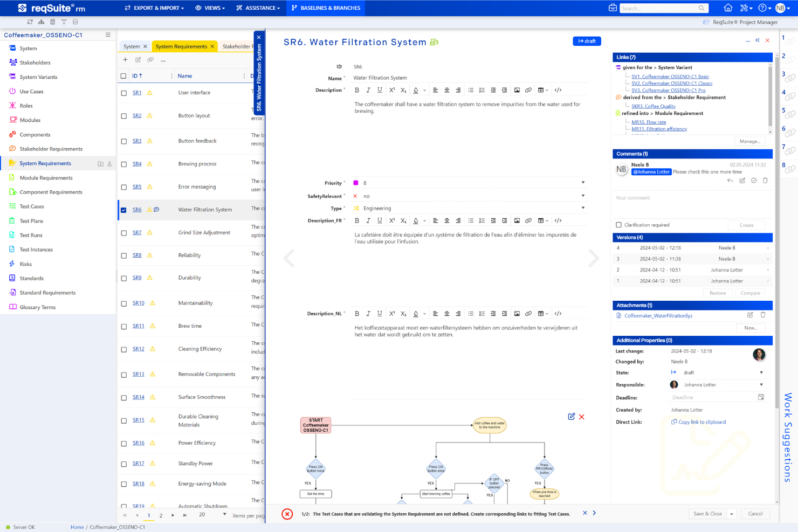798x532 pixels.
Task: Apply bold in the Description editor toolbar
Action: pos(357,90)
